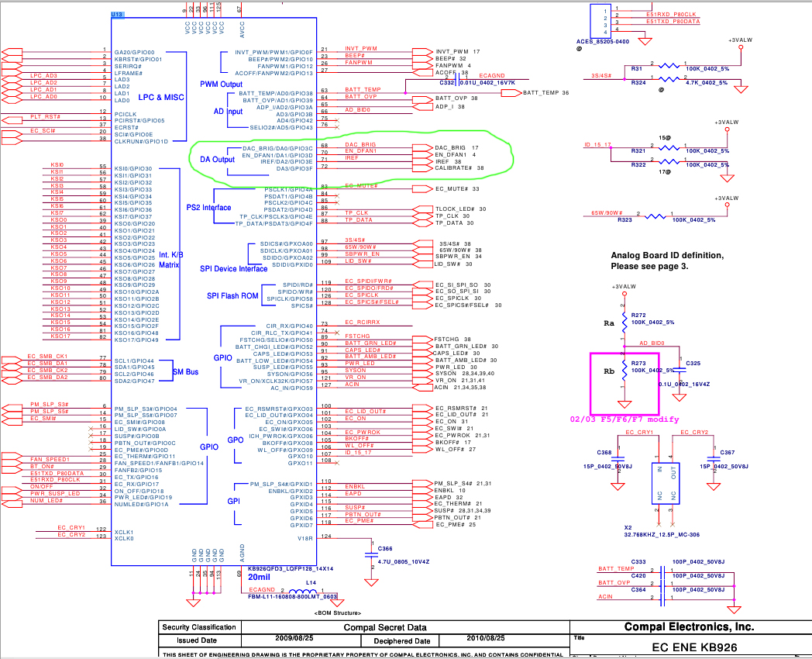The image size is (812, 659).
Task: Select the L14 inductor designator
Action: coord(311,582)
